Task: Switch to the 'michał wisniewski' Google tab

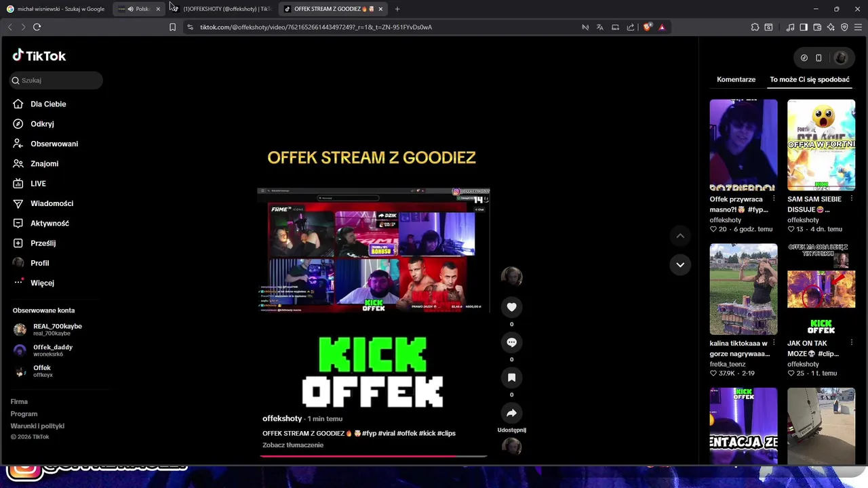Action: click(x=56, y=9)
